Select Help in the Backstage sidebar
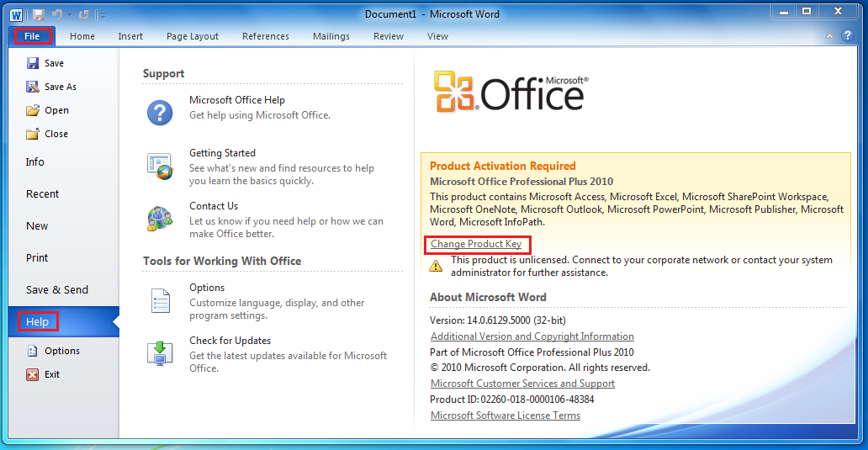Screen dimensions: 868x450 [x=64, y=321]
